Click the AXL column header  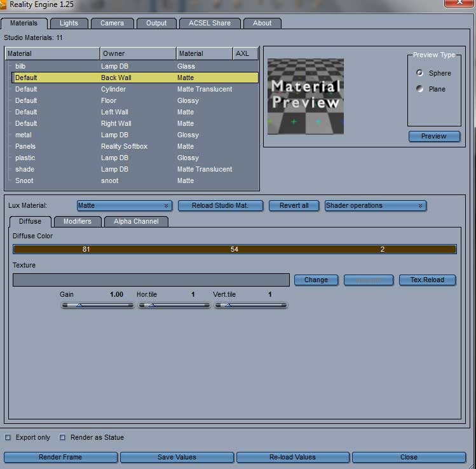245,53
